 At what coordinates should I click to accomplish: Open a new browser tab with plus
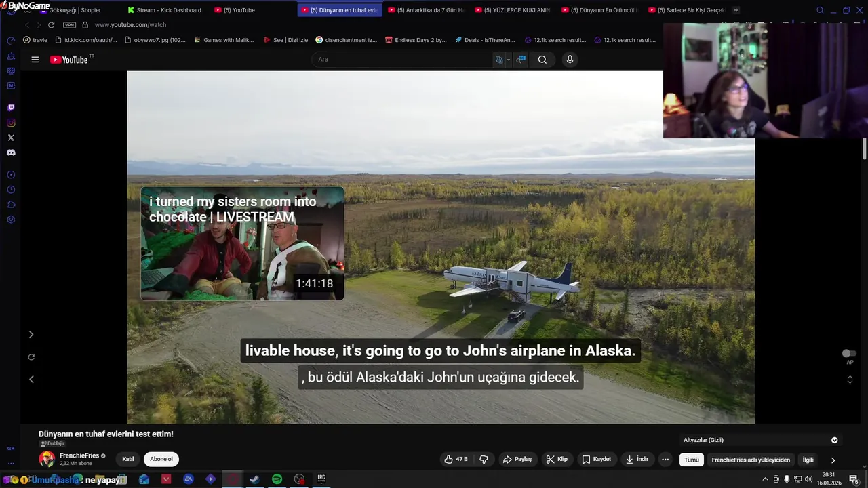click(x=736, y=10)
